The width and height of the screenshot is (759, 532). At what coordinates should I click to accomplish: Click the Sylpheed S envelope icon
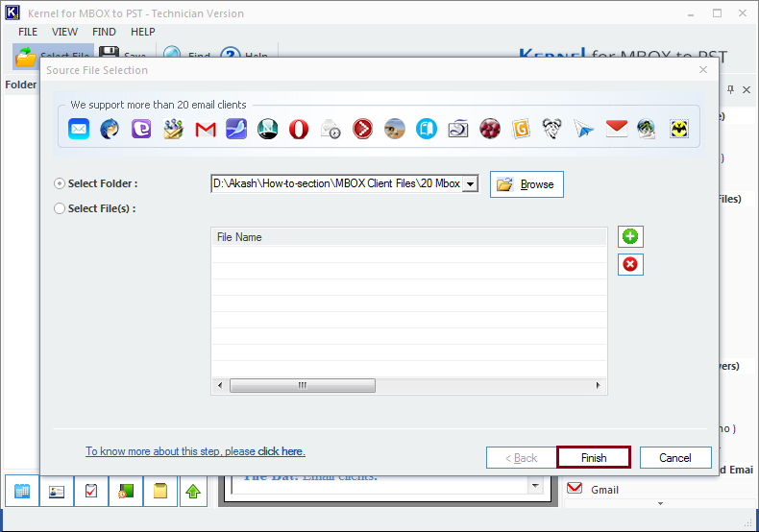click(x=458, y=129)
